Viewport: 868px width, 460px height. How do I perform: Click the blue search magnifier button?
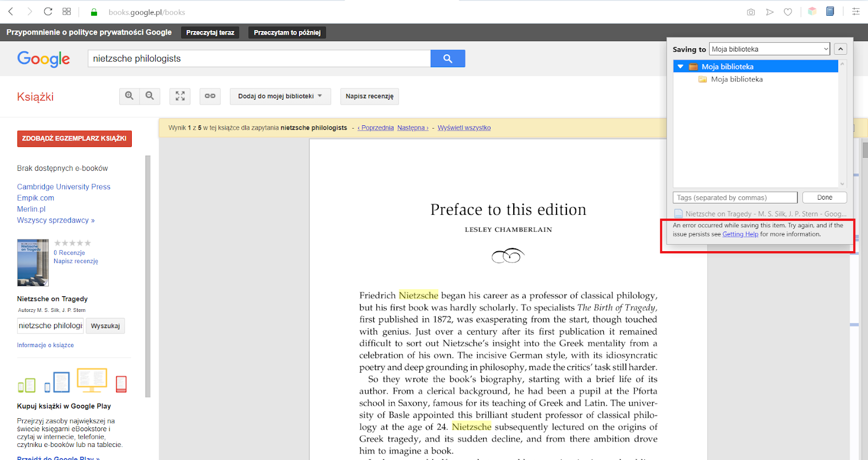pos(448,59)
